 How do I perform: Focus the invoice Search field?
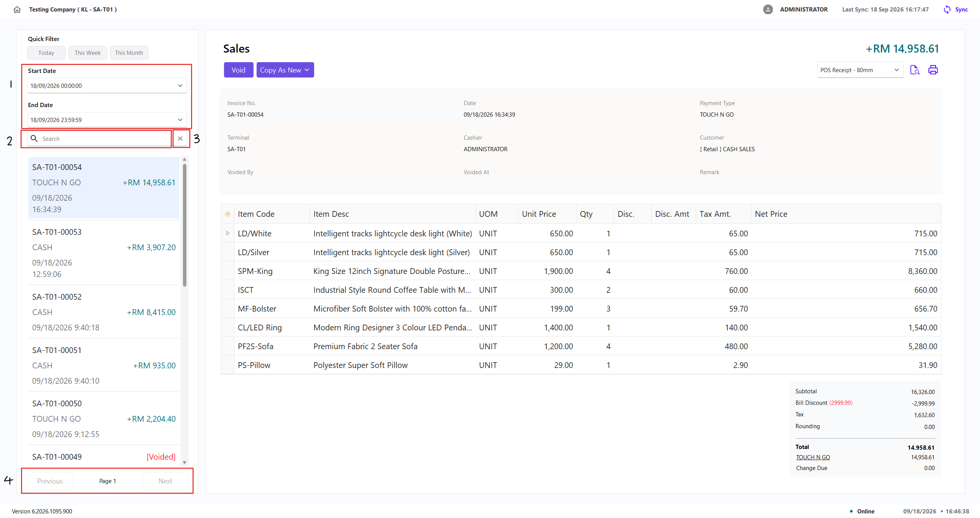coord(99,139)
